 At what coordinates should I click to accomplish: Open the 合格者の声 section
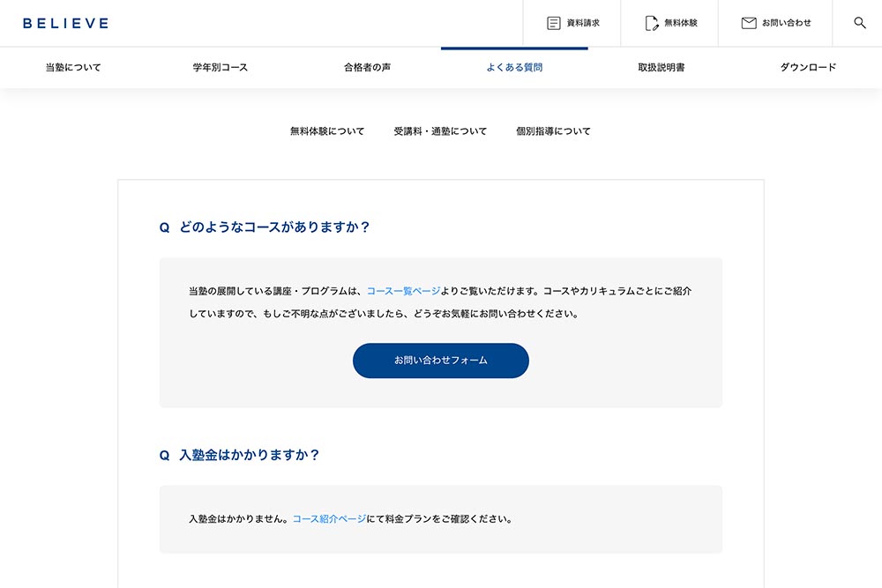pyautogui.click(x=367, y=67)
